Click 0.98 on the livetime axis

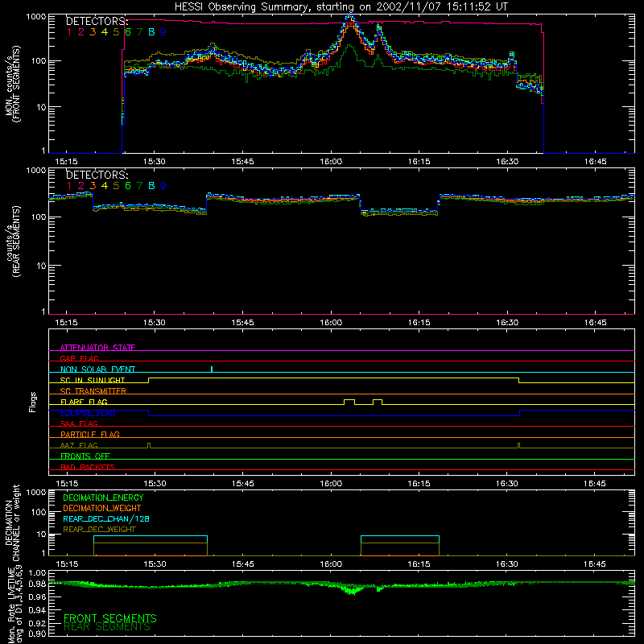click(37, 584)
